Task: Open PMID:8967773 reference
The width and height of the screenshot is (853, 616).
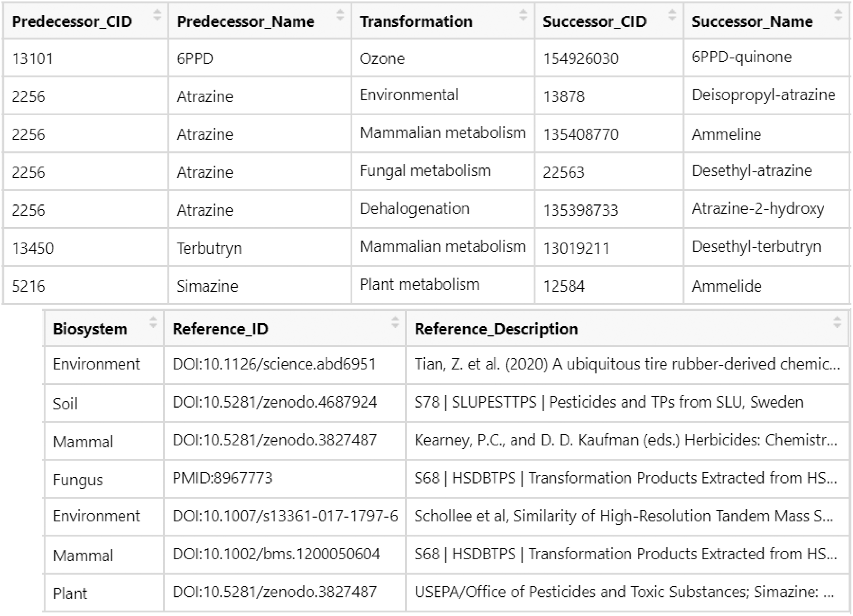Action: 222,478
